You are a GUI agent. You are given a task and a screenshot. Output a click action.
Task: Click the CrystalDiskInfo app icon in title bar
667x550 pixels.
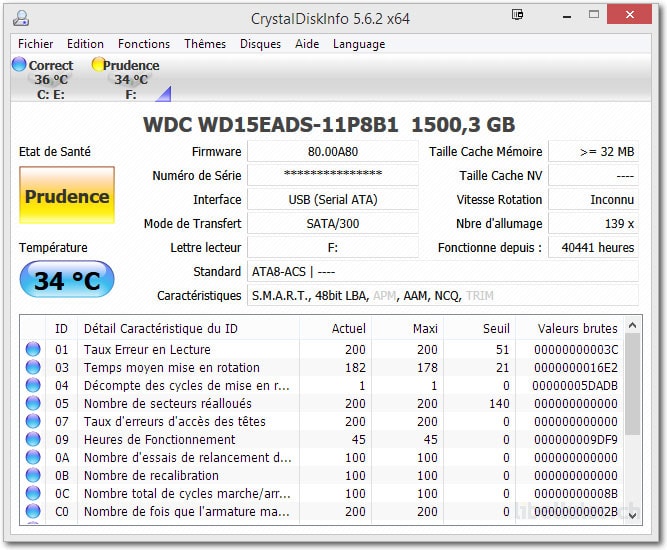click(20, 18)
